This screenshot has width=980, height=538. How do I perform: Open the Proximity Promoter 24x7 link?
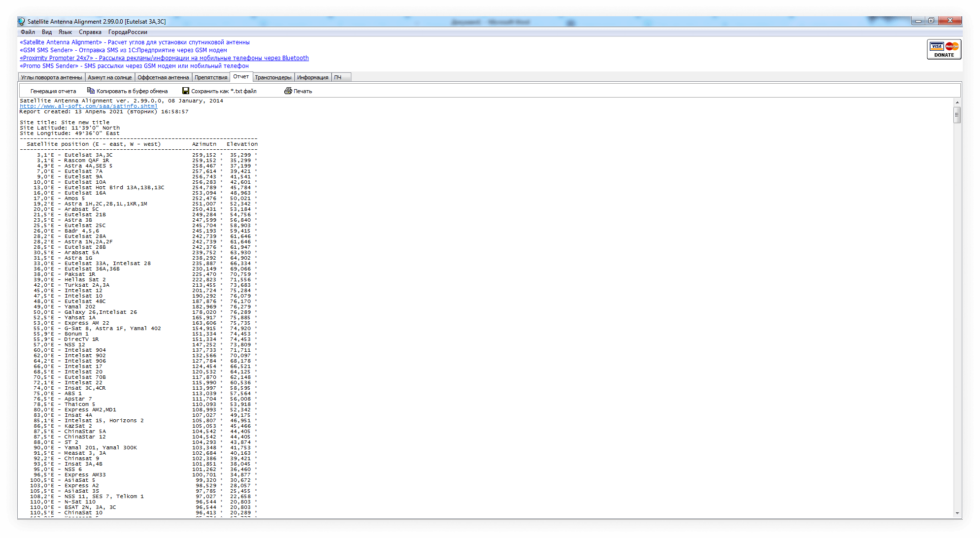(x=164, y=58)
